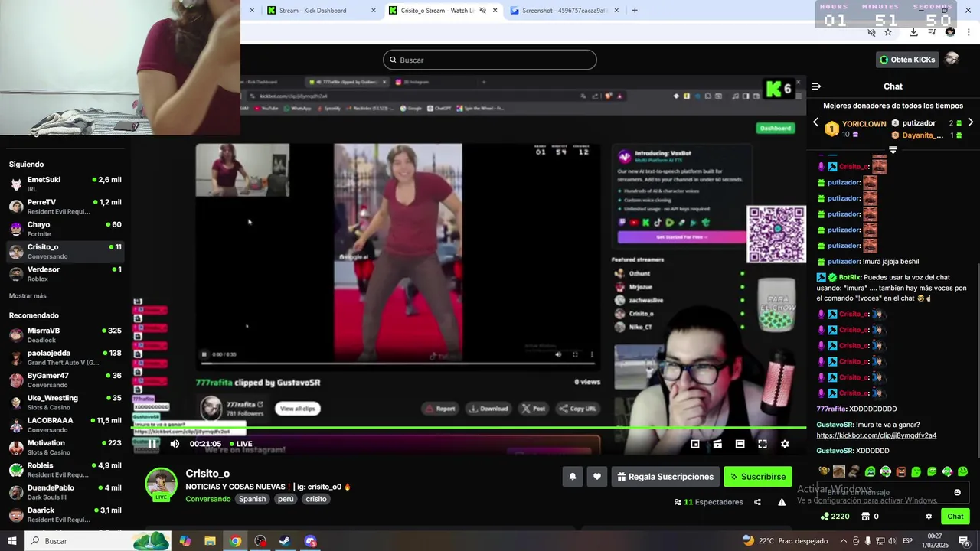
Task: Select last green emote in quick row
Action: [x=962, y=471]
